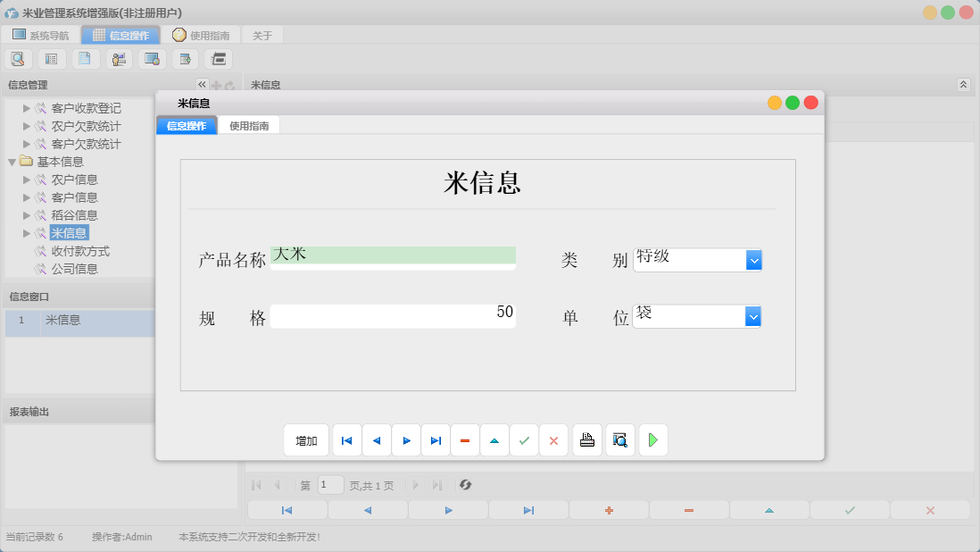Jump to first record using the navigation icon
This screenshot has height=552, width=980.
tap(346, 439)
